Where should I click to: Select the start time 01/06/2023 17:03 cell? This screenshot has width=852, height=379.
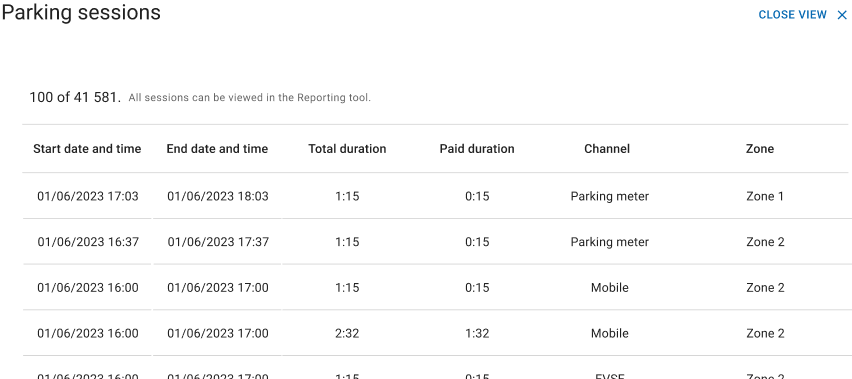(x=88, y=196)
